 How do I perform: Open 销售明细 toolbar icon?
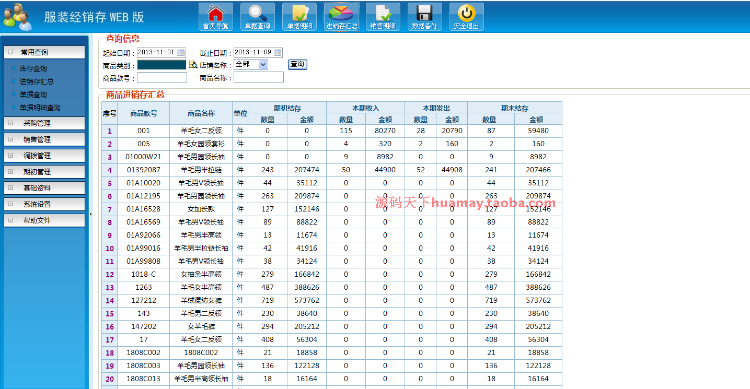tap(383, 17)
